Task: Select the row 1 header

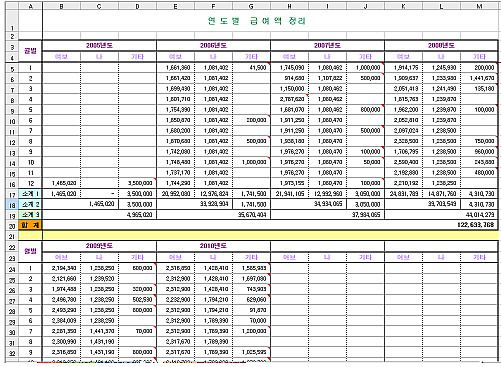Action: [12, 21]
